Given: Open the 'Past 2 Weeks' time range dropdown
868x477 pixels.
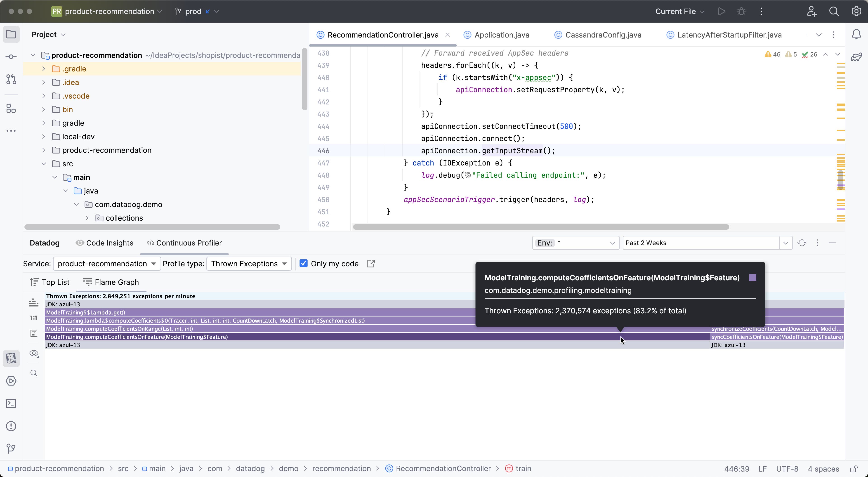Looking at the screenshot, I should coord(786,243).
